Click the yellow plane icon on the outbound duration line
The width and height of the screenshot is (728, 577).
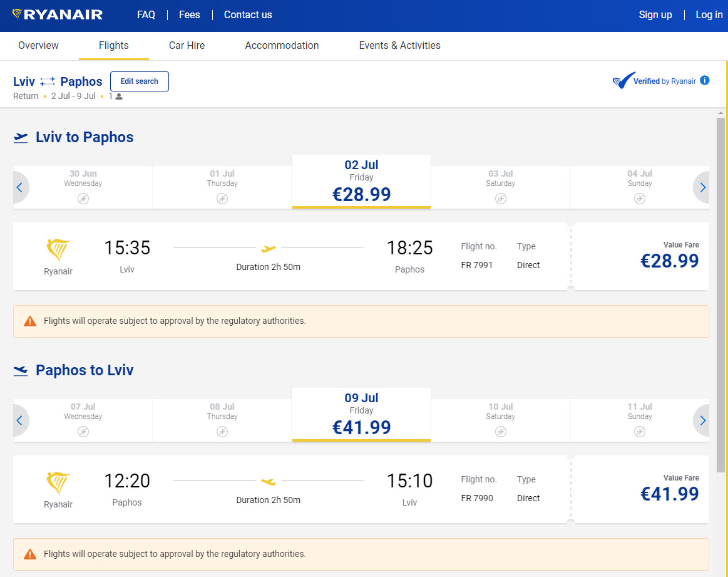(268, 247)
